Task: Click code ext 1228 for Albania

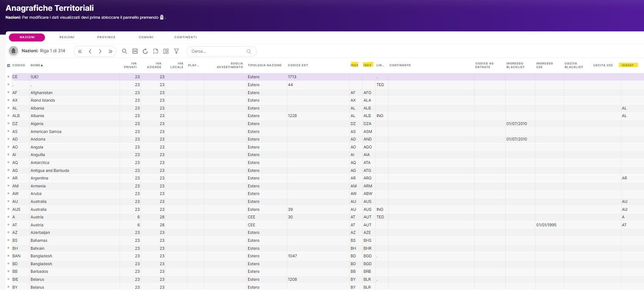Action: pyautogui.click(x=292, y=116)
